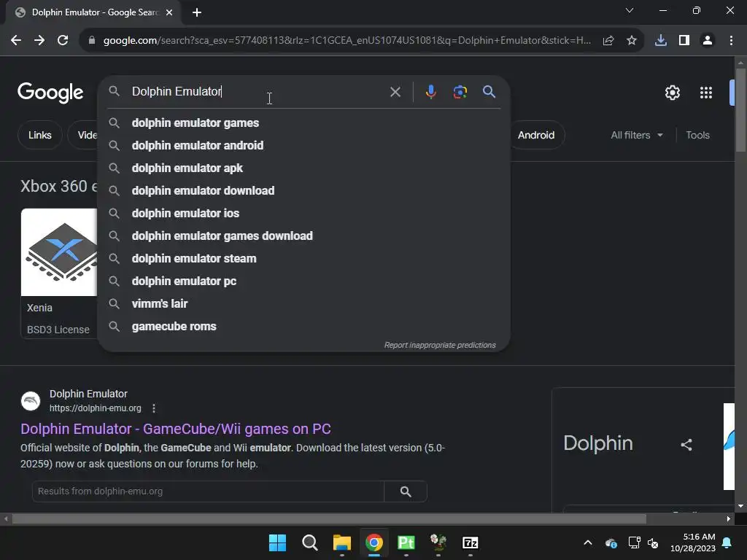Toggle the Chrome side panel

tap(684, 41)
